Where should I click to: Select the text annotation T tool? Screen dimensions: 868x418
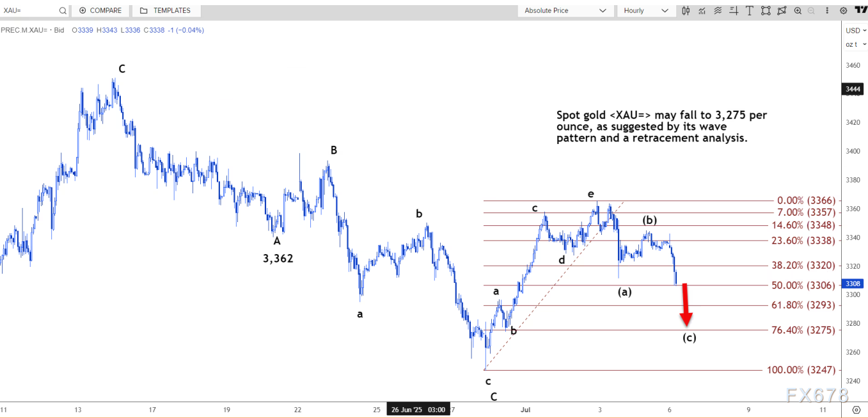[749, 10]
